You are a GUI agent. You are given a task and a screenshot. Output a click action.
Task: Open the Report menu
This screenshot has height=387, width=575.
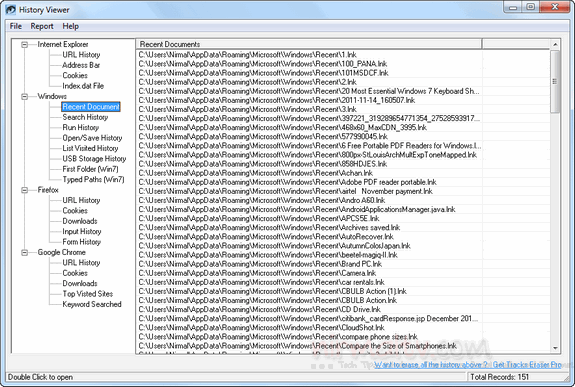tap(42, 26)
